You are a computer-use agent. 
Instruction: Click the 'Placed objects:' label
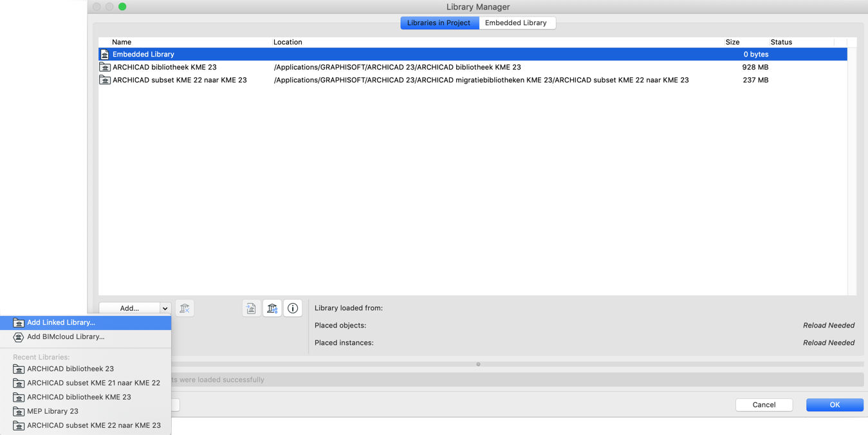pos(340,326)
